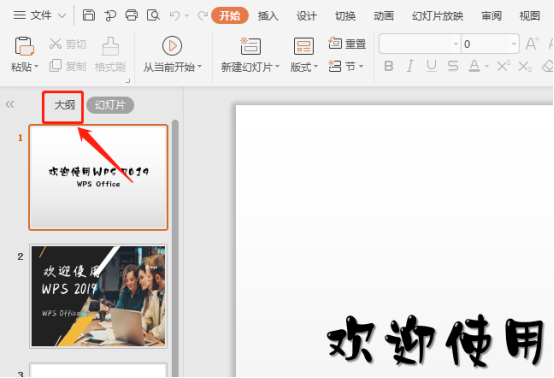This screenshot has height=378, width=554.
Task: Click the 版式 layout icon
Action: (303, 46)
